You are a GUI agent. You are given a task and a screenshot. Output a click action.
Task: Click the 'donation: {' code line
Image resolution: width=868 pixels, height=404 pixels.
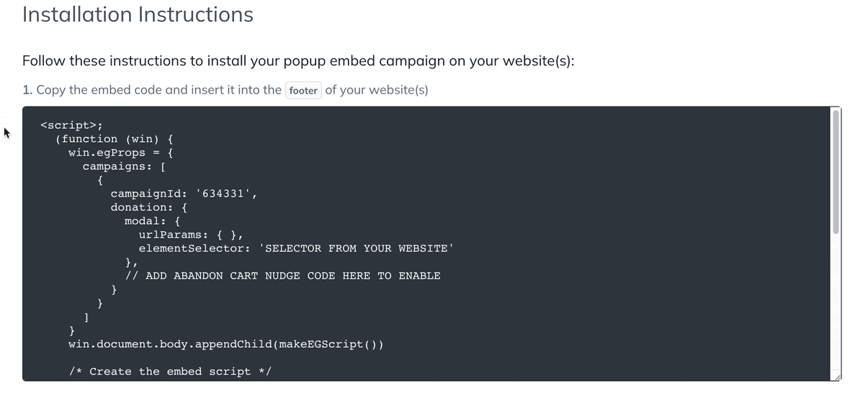click(149, 207)
